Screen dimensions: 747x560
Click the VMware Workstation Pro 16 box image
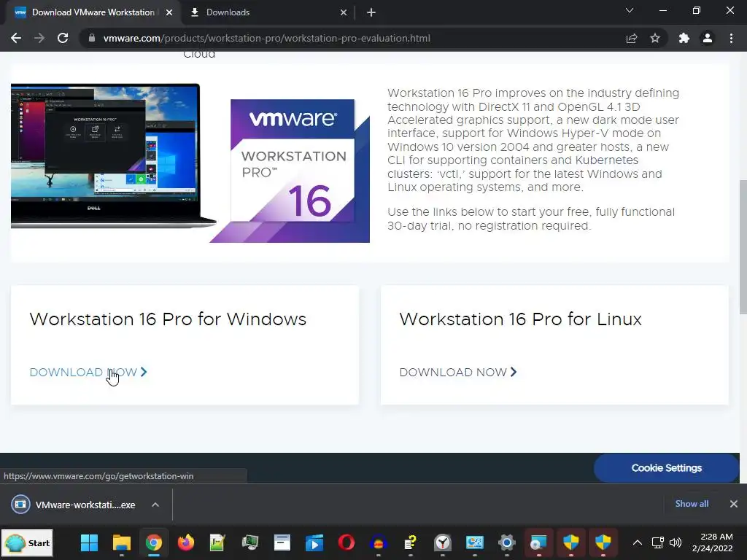(x=290, y=171)
